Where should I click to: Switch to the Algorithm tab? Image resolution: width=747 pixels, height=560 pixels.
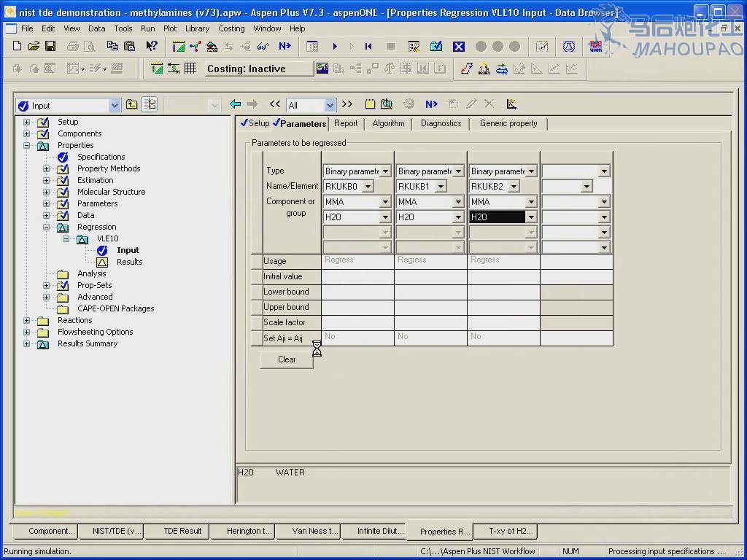point(388,123)
